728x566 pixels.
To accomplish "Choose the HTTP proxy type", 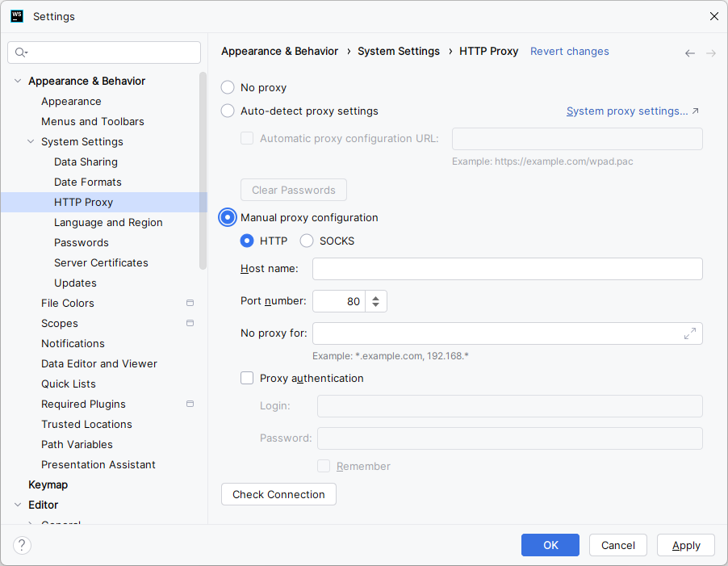I will (x=247, y=241).
